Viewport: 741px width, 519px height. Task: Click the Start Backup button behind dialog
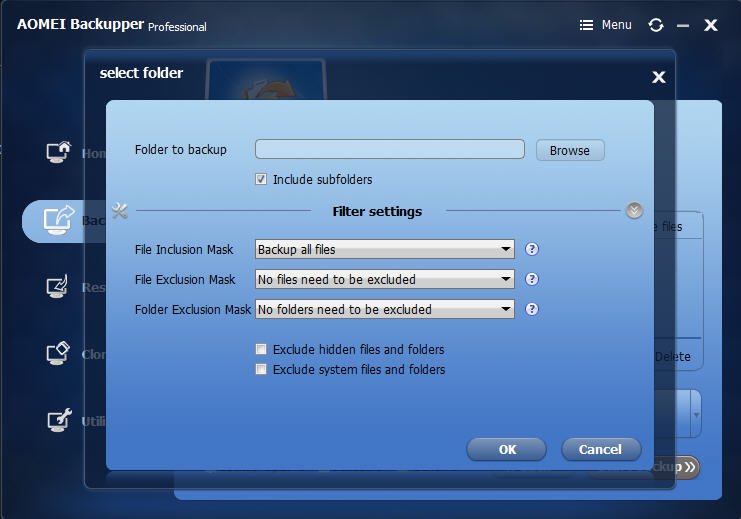pyautogui.click(x=677, y=467)
